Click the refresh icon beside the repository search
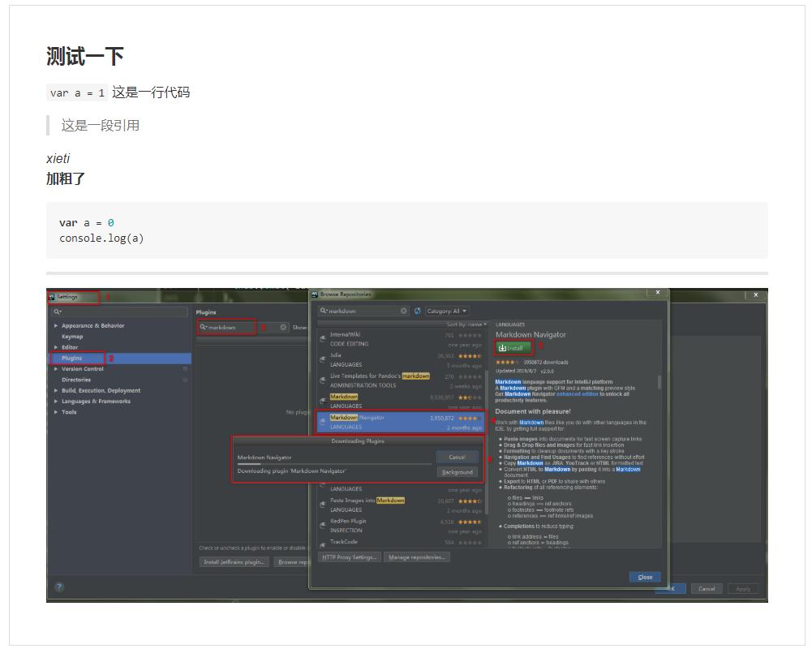Viewport: 812px width, 653px height. tap(417, 311)
